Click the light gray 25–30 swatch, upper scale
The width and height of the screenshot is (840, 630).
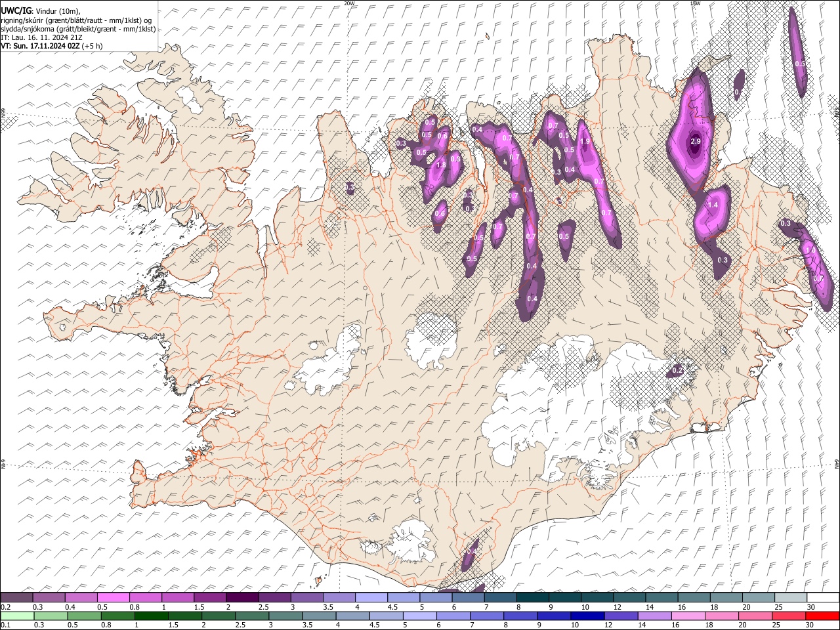[x=791, y=597]
